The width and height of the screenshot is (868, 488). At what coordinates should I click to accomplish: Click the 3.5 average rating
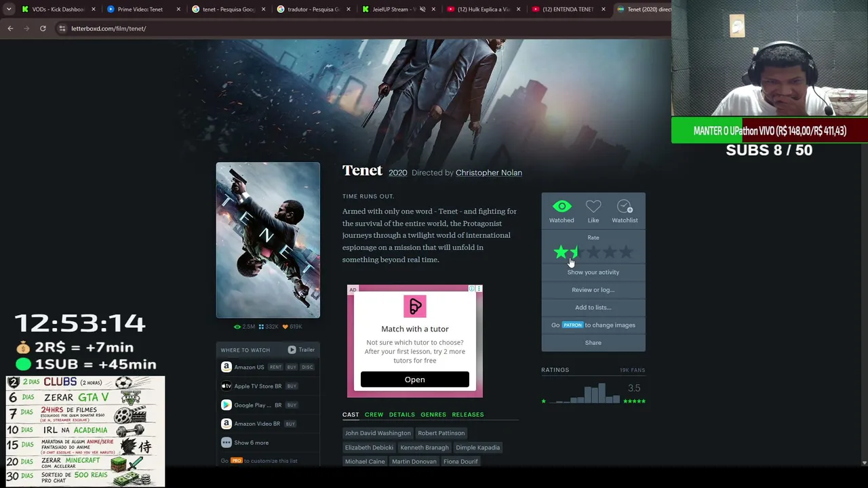634,388
